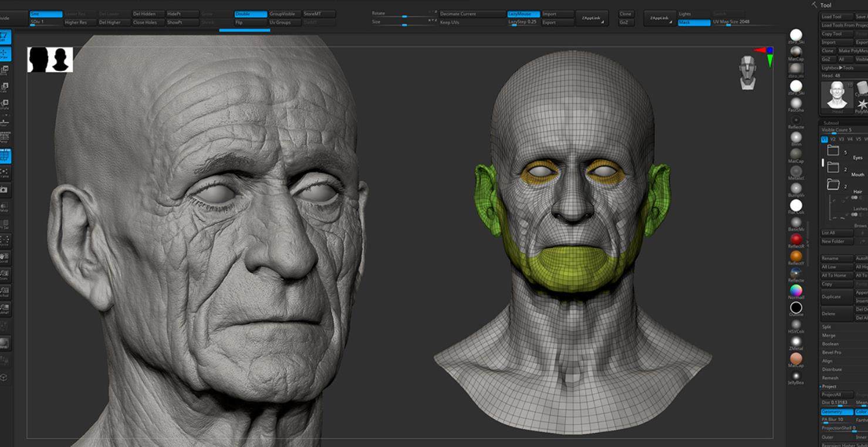Open the Eyes subtool folder
The width and height of the screenshot is (868, 447).
(x=833, y=151)
